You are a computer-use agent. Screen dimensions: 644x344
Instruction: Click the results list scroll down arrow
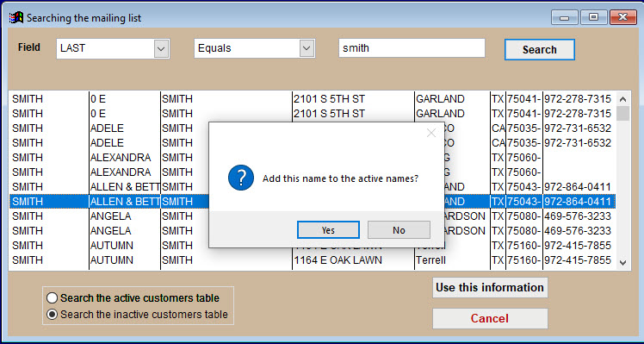tap(622, 262)
